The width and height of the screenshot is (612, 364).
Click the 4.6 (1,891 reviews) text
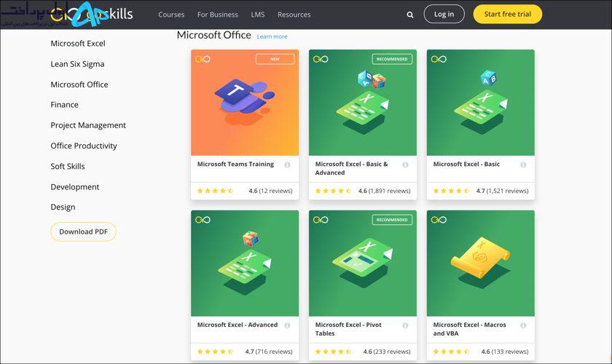click(385, 191)
